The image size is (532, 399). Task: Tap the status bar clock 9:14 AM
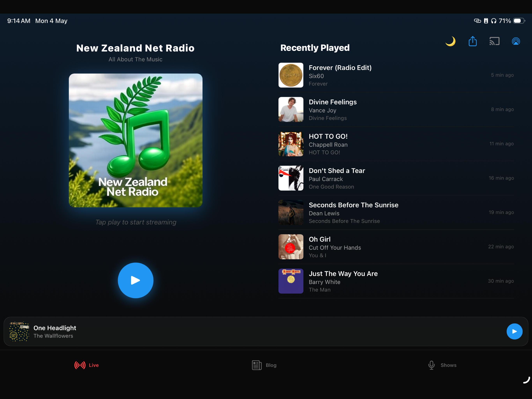tap(19, 21)
